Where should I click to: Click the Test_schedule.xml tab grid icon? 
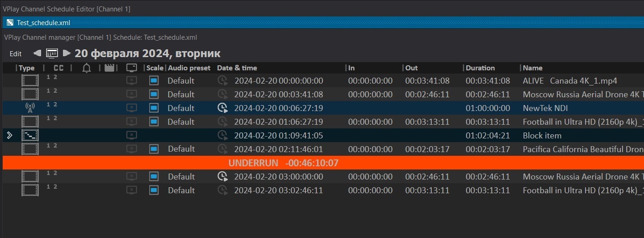click(10, 23)
